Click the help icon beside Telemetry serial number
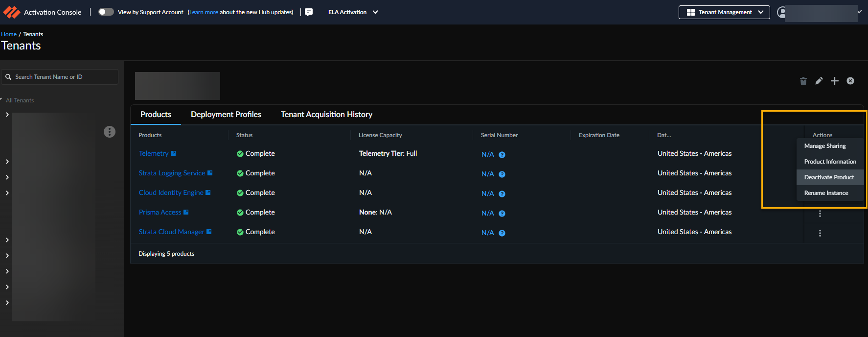Image resolution: width=868 pixels, height=337 pixels. [x=502, y=155]
